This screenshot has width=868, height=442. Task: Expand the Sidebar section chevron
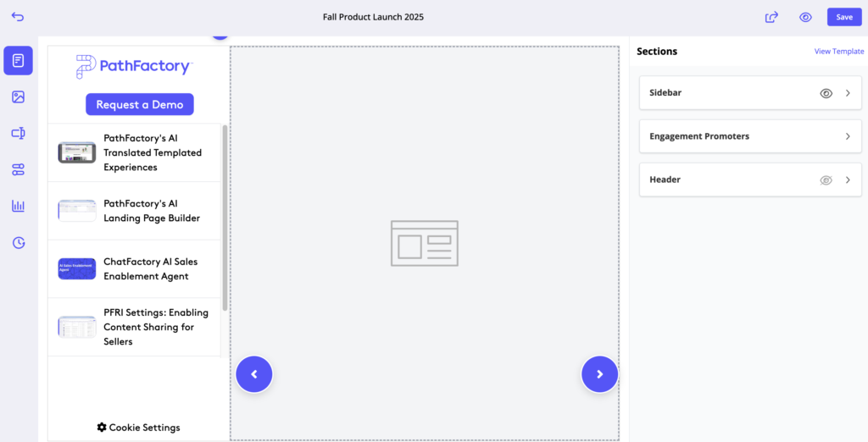click(848, 93)
